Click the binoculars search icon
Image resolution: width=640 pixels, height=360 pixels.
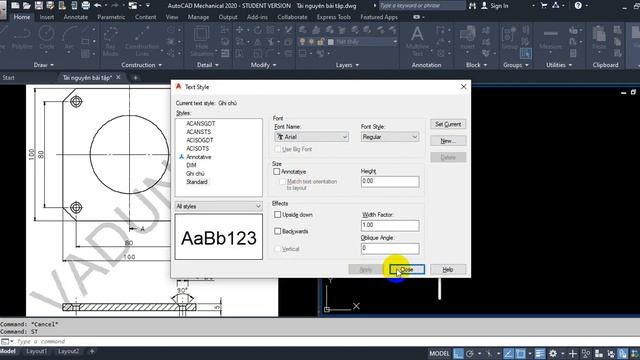point(472,6)
